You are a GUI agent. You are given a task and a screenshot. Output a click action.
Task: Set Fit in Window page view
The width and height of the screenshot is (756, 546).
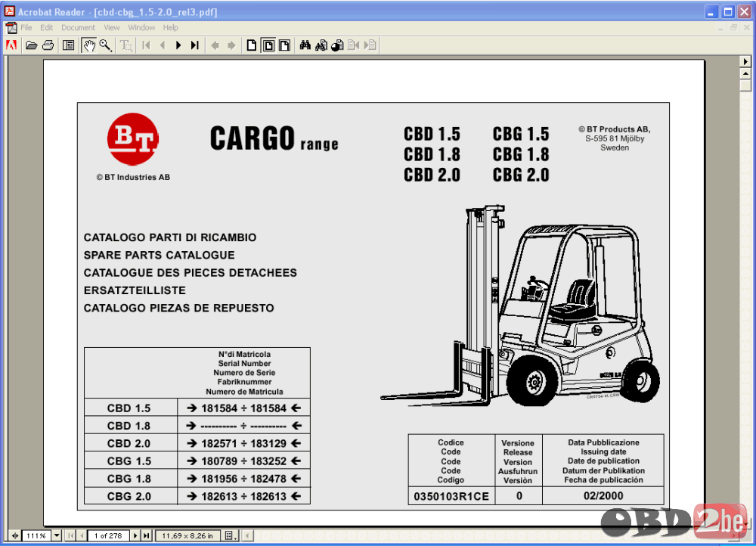[x=268, y=45]
